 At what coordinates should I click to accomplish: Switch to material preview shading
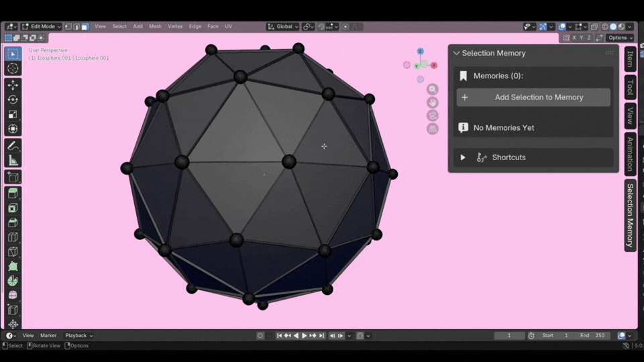click(x=621, y=27)
